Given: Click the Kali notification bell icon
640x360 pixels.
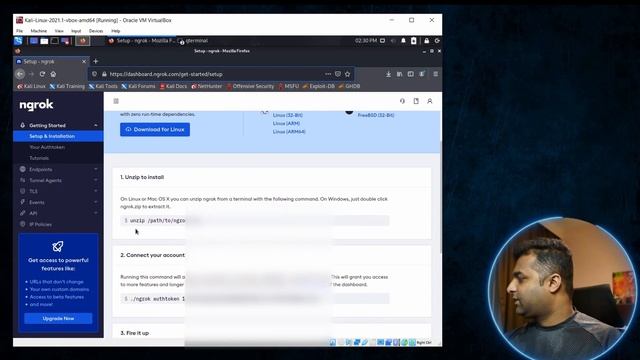Looking at the screenshot, I should pyautogui.click(x=403, y=41).
